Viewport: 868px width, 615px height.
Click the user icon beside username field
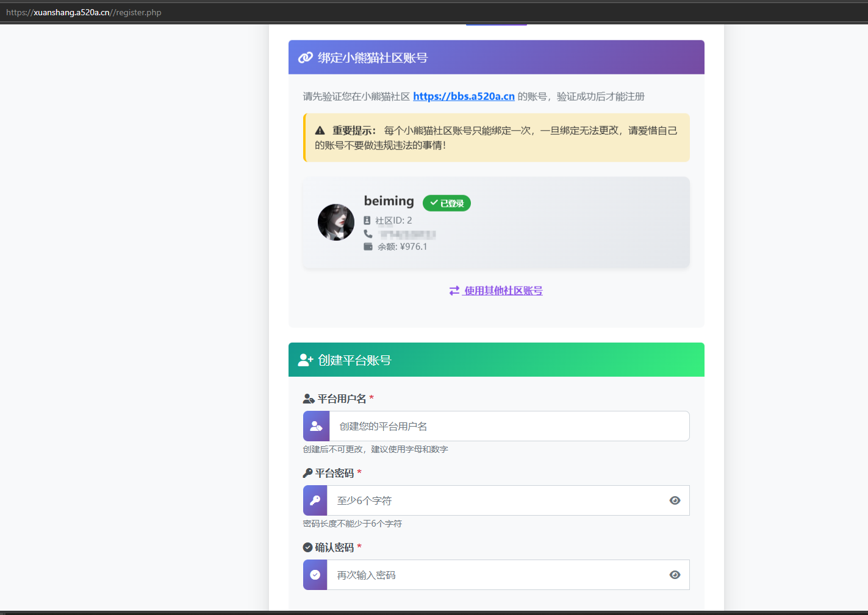[316, 426]
